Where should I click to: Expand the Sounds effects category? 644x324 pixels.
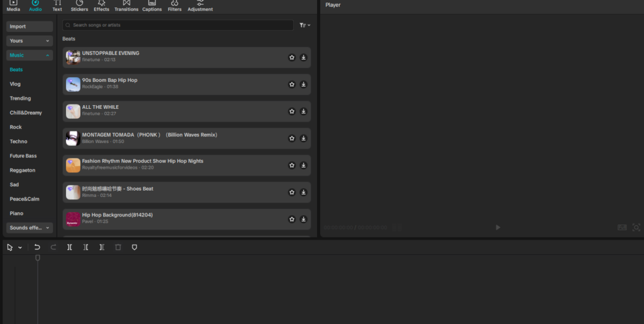30,228
